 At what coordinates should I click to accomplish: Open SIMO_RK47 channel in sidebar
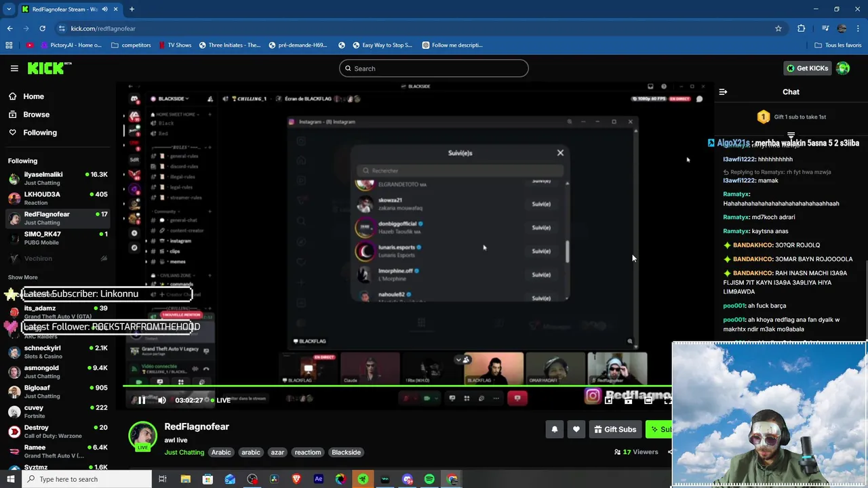coord(58,238)
